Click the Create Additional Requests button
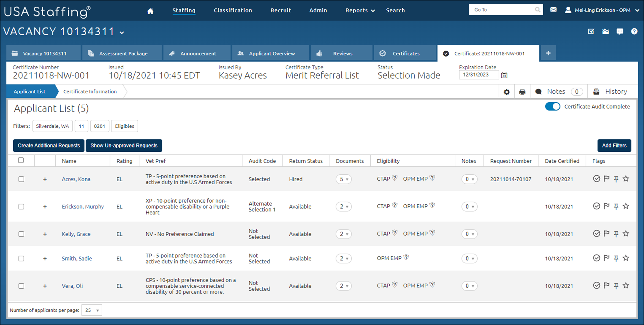The height and width of the screenshot is (325, 644). point(48,145)
